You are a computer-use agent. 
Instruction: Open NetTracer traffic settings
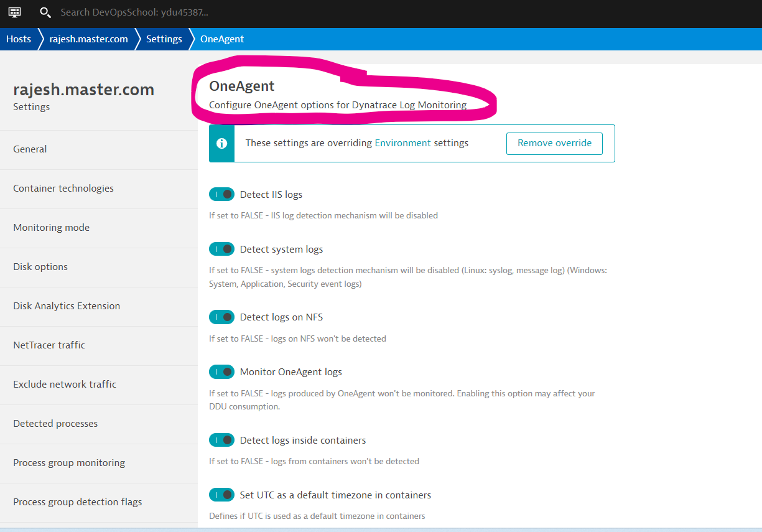click(x=99, y=345)
